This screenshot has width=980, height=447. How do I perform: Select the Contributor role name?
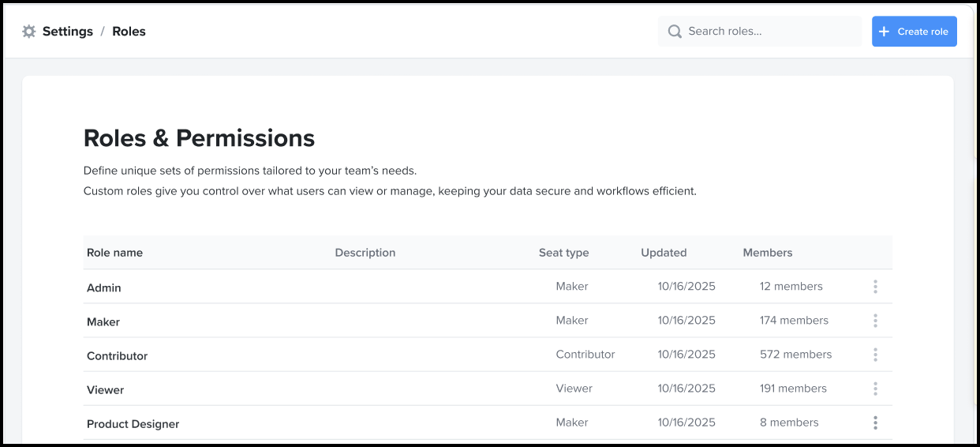(117, 355)
